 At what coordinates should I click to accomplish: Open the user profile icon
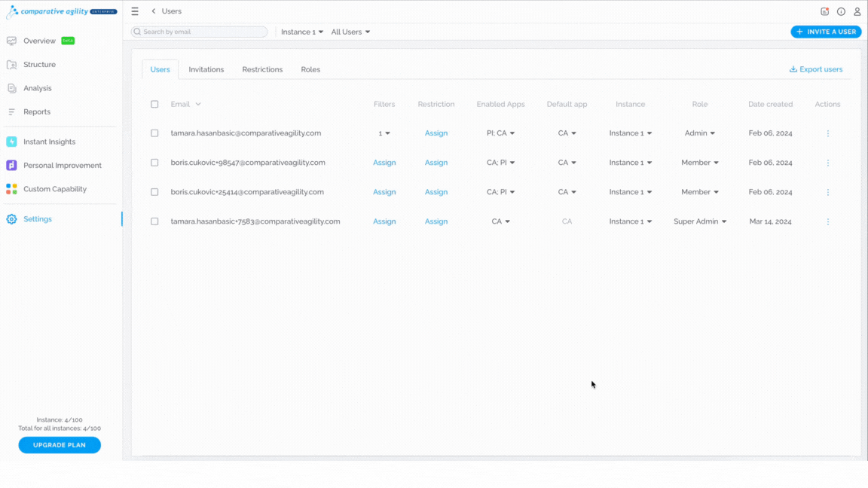click(857, 11)
